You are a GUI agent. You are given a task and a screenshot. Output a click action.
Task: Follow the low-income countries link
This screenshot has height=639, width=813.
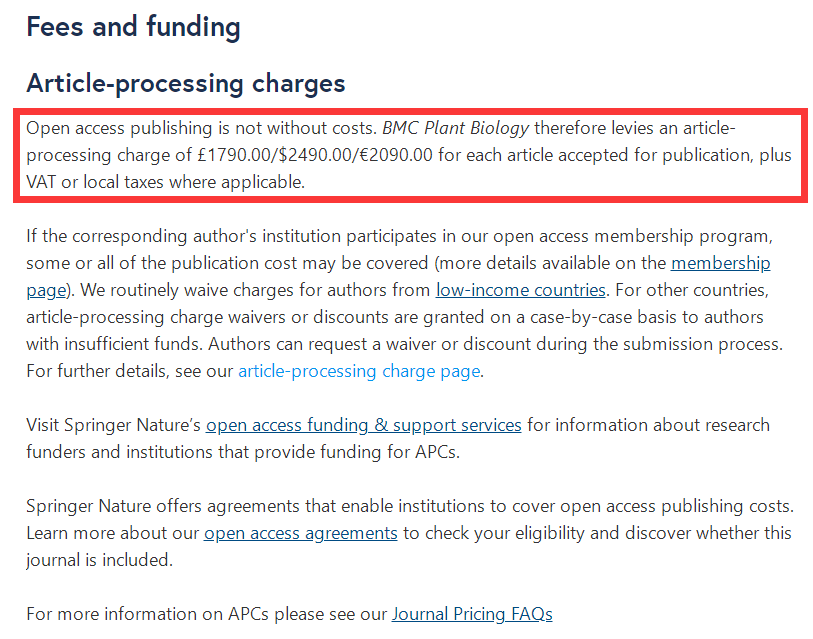[x=521, y=290]
